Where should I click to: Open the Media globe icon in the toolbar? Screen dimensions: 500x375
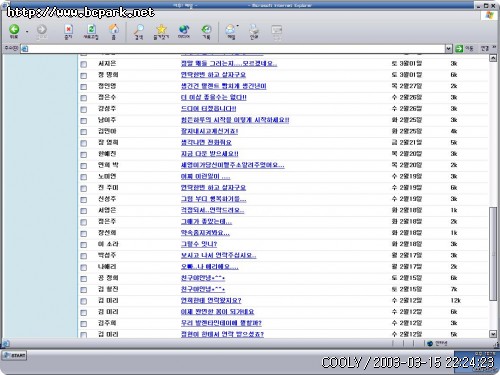pos(184,32)
